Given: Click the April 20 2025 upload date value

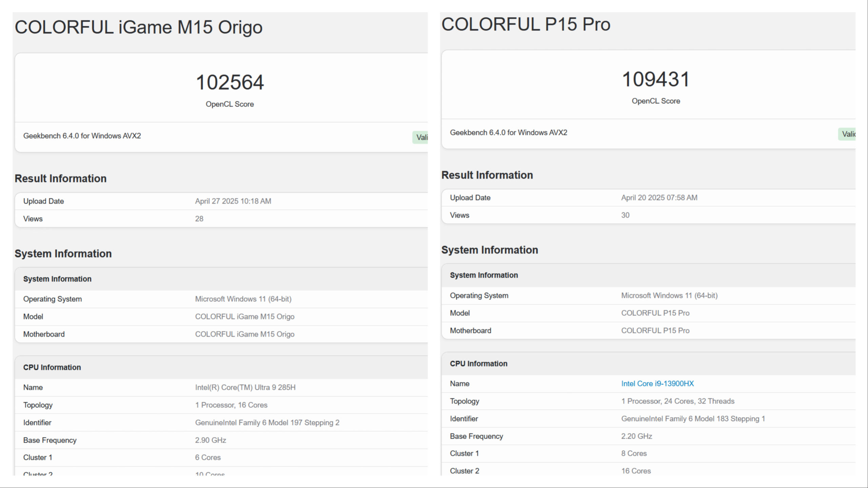Looking at the screenshot, I should click(x=659, y=198).
